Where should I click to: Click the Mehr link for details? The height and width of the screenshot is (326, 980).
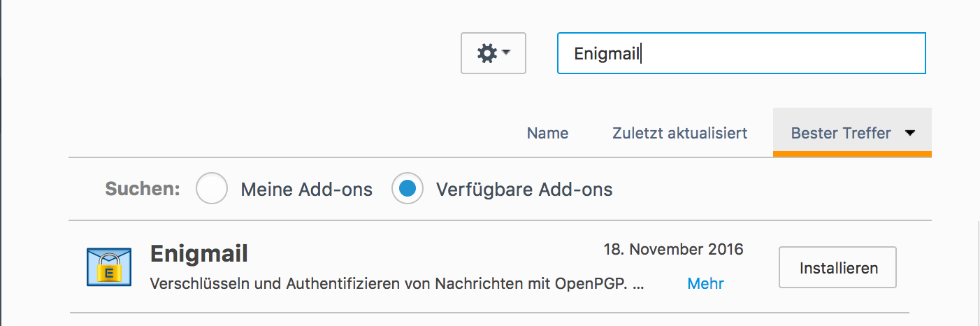(x=705, y=283)
